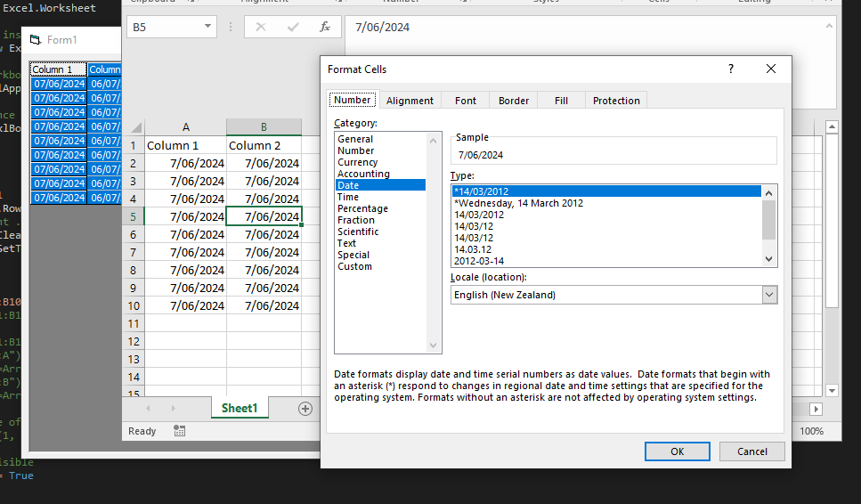Click next sheet navigation arrow
The width and height of the screenshot is (861, 504).
coord(173,409)
